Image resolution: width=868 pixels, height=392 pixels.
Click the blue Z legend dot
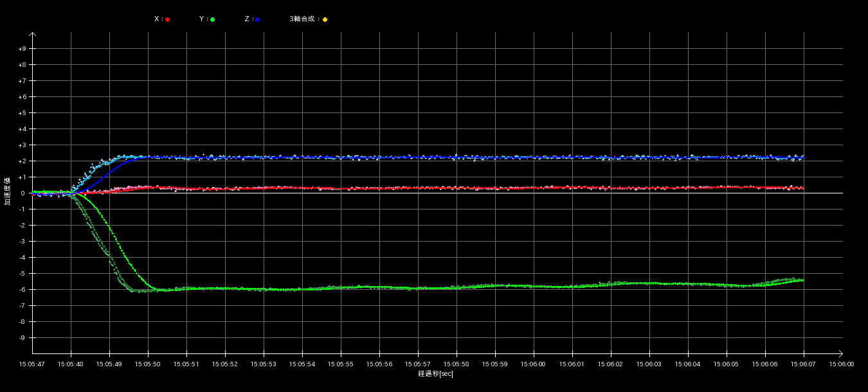tap(257, 20)
